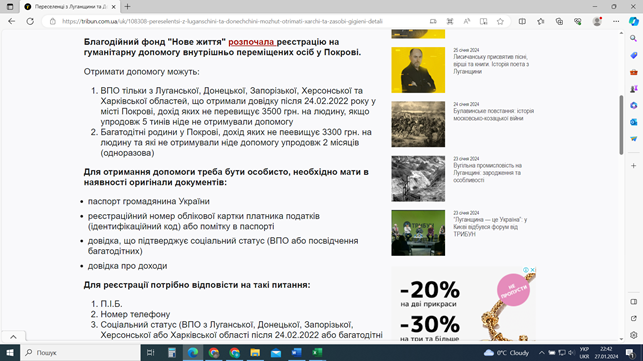Screen dimensions: 643x361
Task: Toggle the sidebar panel layout icon
Action: pos(634,302)
